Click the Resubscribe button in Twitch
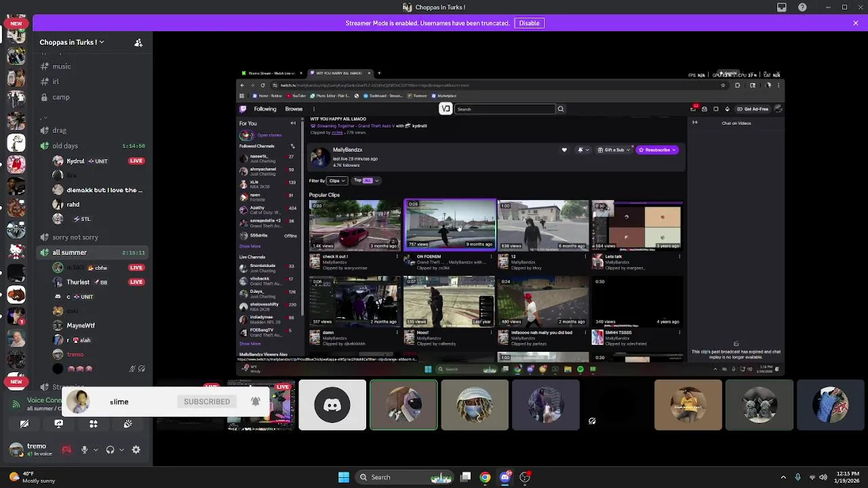 (x=657, y=150)
